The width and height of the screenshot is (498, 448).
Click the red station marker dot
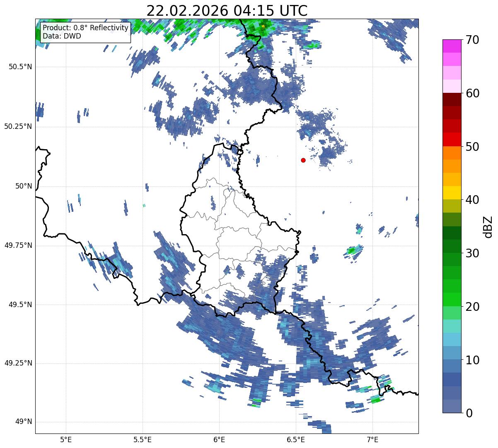303,160
